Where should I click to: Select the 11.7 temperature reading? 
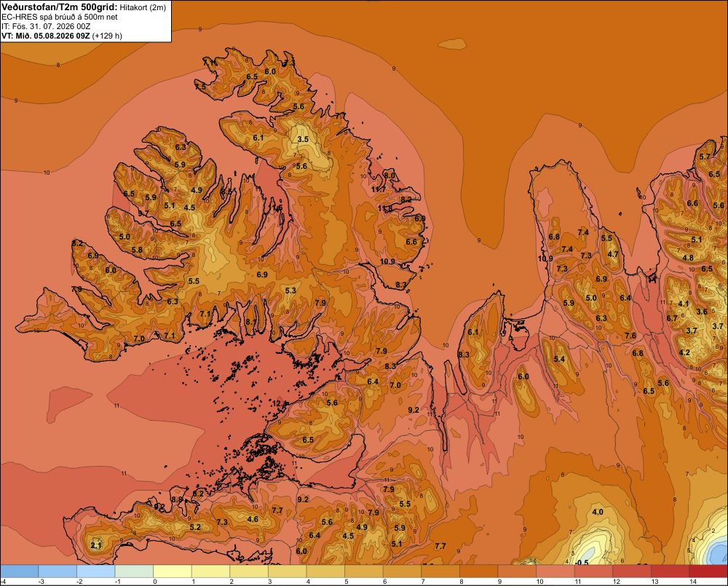[x=379, y=189]
